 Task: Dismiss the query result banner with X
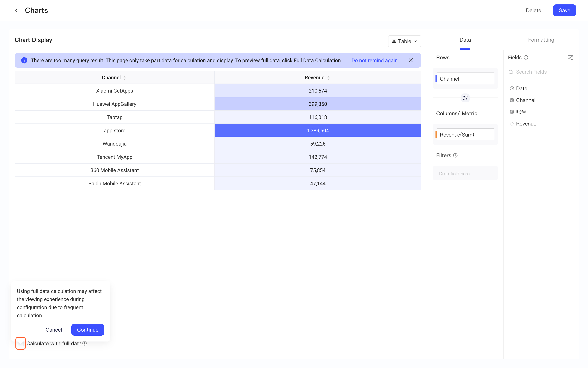pyautogui.click(x=411, y=60)
